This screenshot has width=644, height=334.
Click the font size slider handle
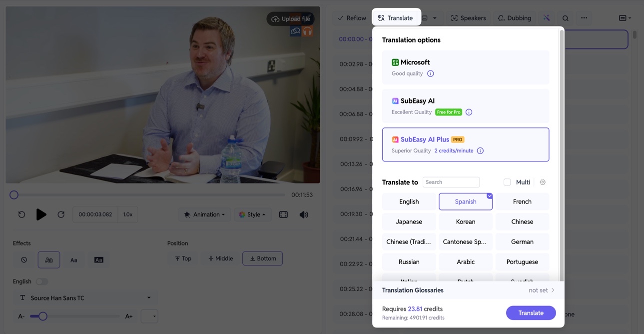point(43,316)
